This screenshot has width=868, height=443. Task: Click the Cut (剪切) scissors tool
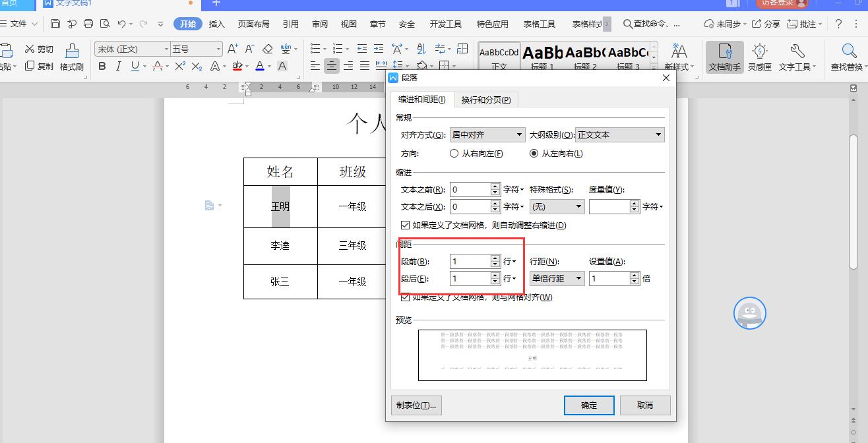(x=39, y=49)
